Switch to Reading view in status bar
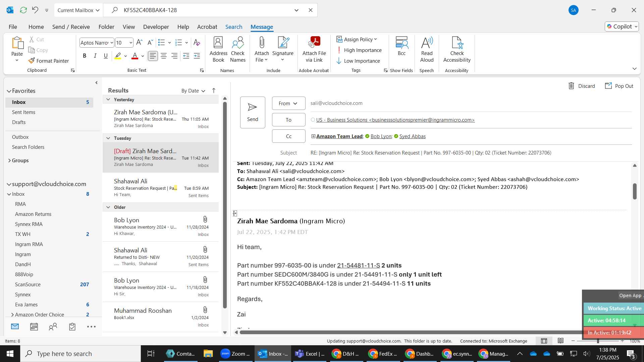Image resolution: width=644 pixels, height=362 pixels. (x=560, y=341)
